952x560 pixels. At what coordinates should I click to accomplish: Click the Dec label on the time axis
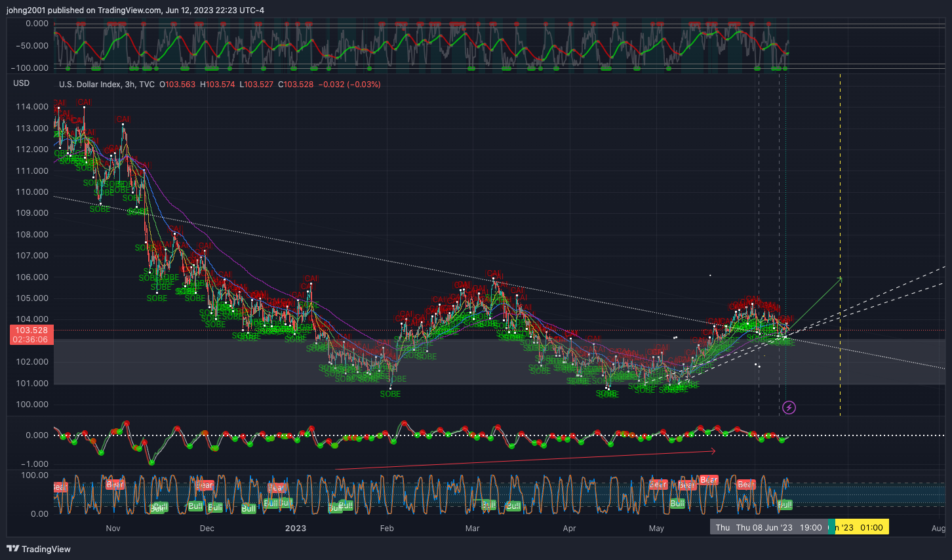pyautogui.click(x=207, y=529)
